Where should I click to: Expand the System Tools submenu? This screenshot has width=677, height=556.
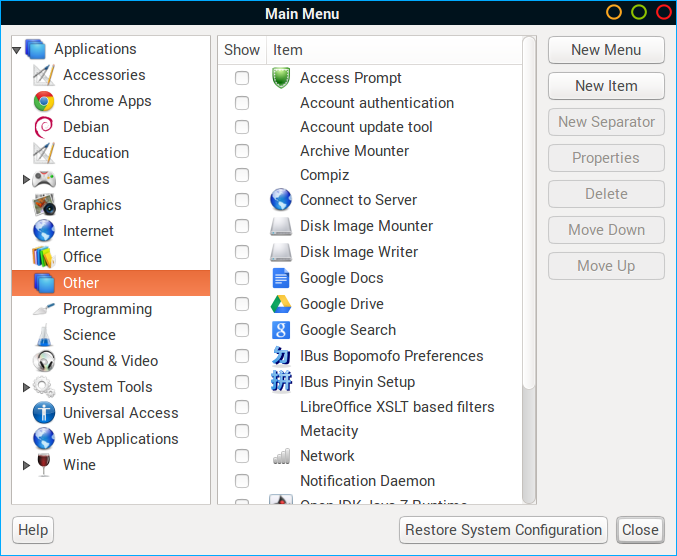(x=26, y=387)
